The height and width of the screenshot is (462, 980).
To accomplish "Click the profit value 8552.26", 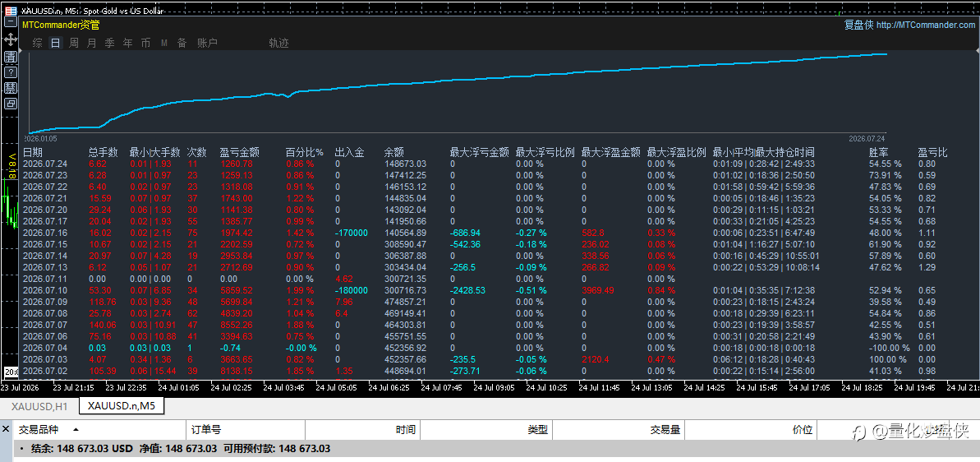I will tap(237, 325).
